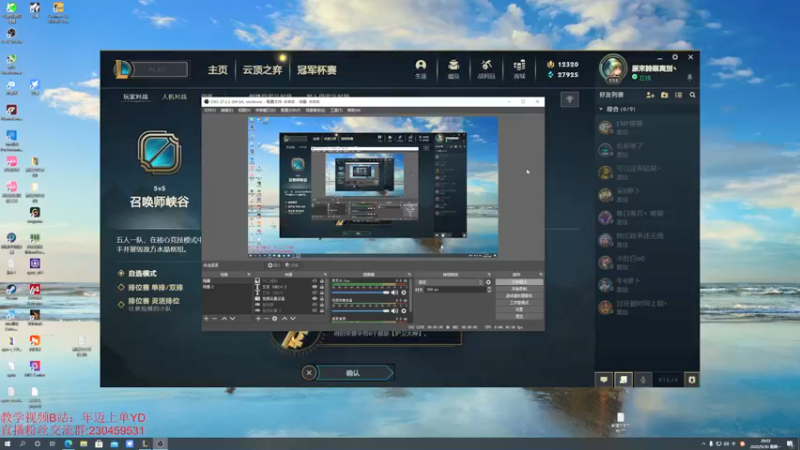Open the 商城 store icon
This screenshot has width=800, height=450.
coord(519,69)
